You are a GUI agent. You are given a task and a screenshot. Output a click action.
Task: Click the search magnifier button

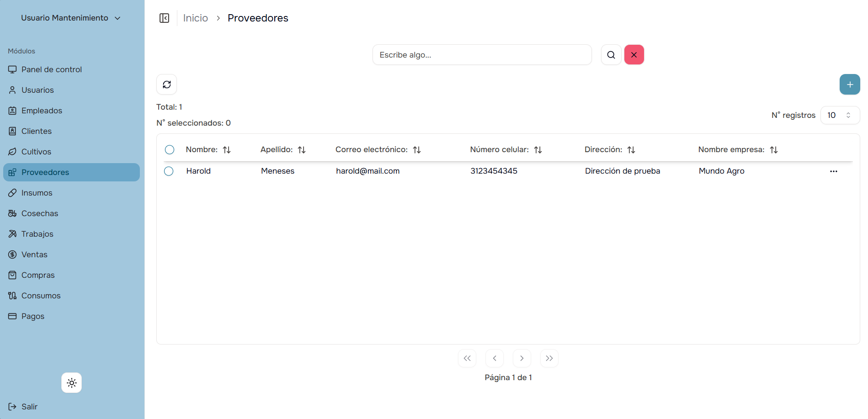(611, 55)
